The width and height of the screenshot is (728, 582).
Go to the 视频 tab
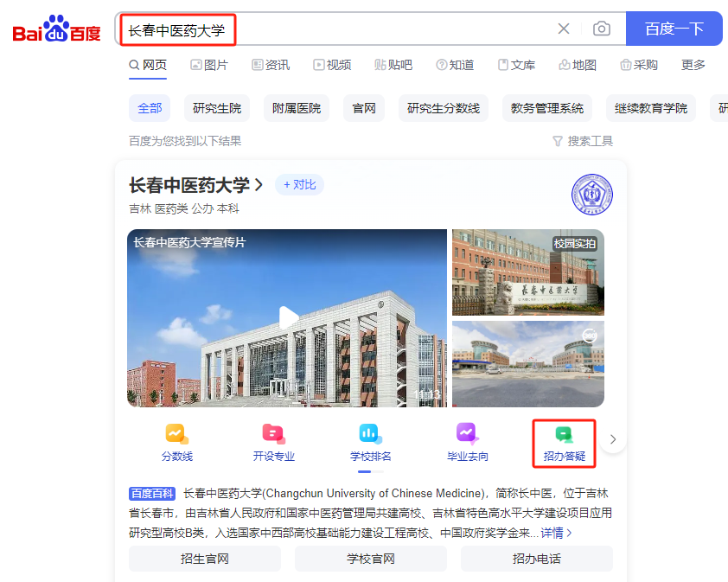pyautogui.click(x=332, y=65)
